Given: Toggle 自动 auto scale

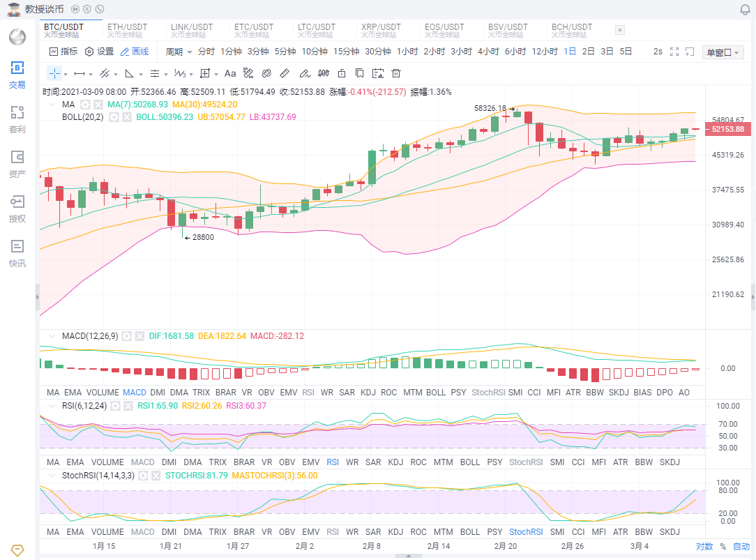Looking at the screenshot, I should 741,547.
